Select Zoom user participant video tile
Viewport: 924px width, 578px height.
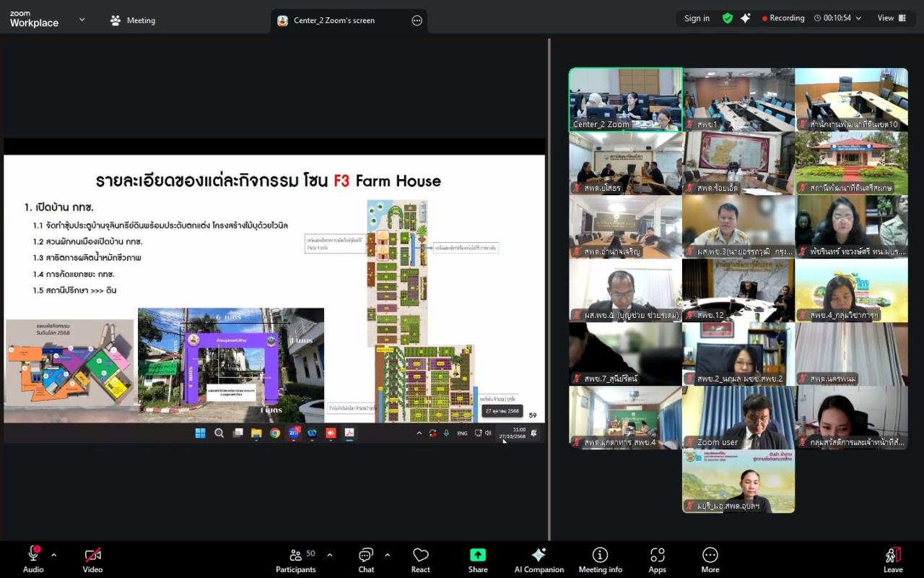(x=738, y=418)
